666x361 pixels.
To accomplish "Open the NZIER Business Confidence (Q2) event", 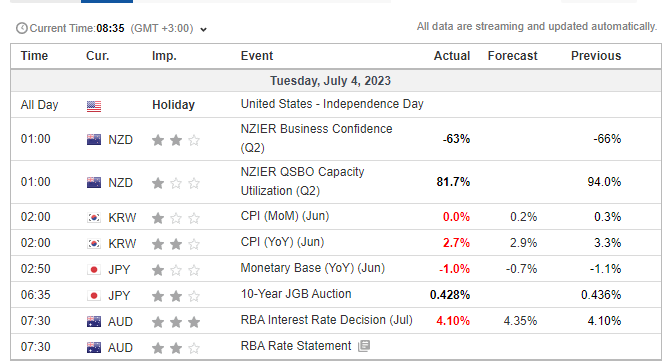I will [x=316, y=138].
